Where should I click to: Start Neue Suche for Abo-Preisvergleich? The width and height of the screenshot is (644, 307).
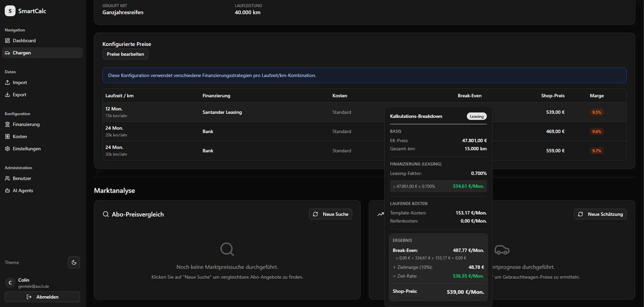click(x=330, y=214)
